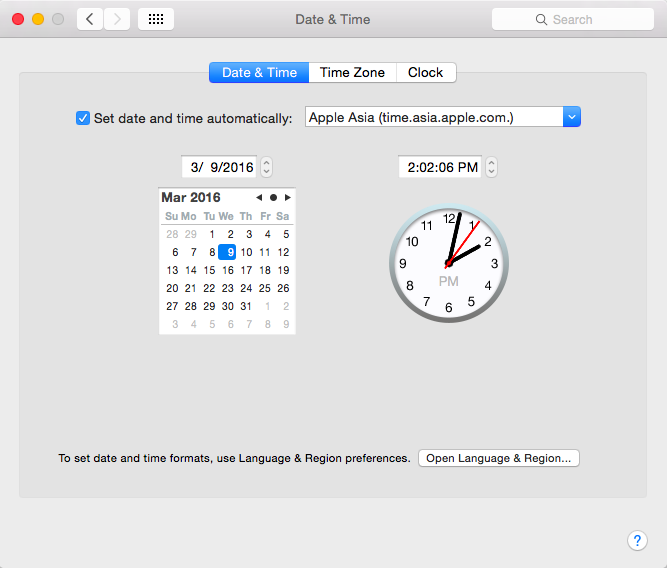Click the time field stepper
This screenshot has width=667, height=568.
pos(490,167)
